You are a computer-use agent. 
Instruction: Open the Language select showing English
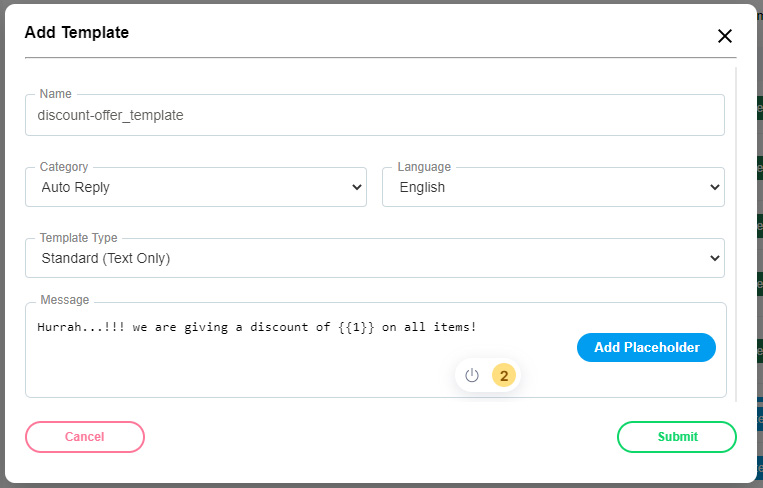[x=553, y=187]
